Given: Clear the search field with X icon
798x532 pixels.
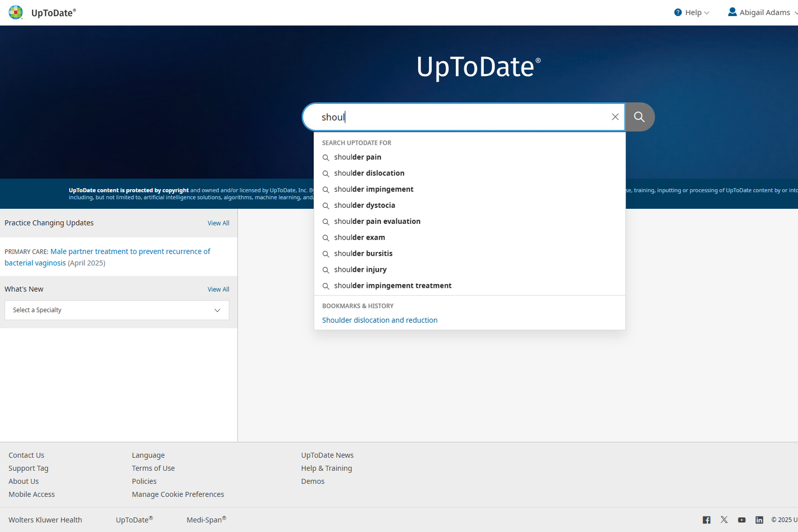Looking at the screenshot, I should pyautogui.click(x=615, y=117).
